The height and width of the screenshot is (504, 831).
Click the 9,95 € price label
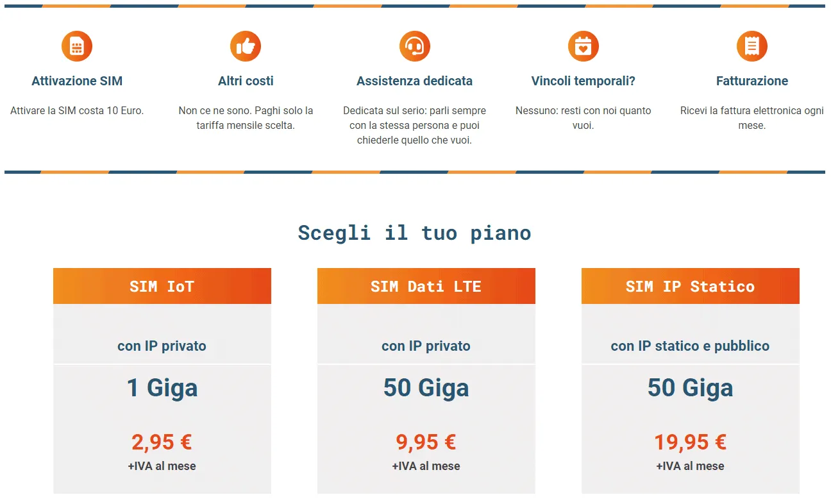pos(426,441)
